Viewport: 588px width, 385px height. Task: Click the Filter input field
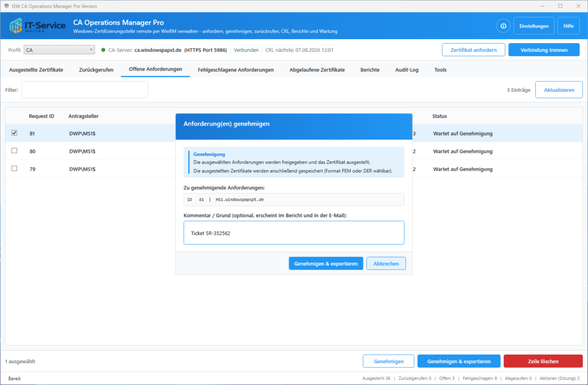pyautogui.click(x=85, y=90)
